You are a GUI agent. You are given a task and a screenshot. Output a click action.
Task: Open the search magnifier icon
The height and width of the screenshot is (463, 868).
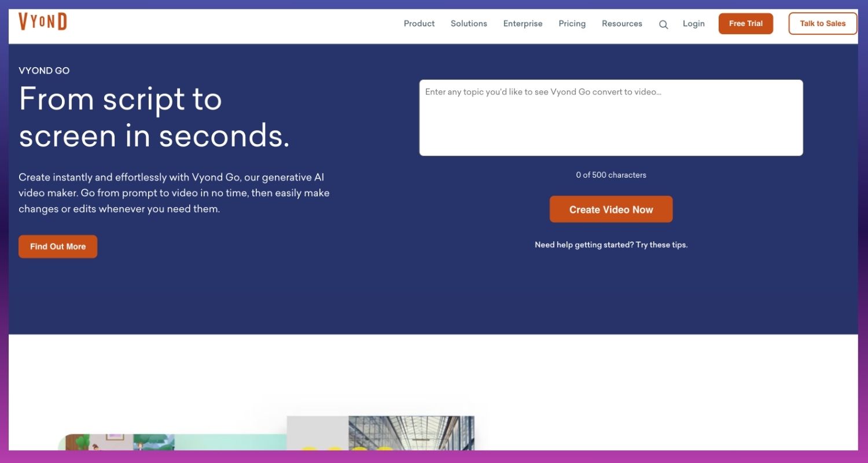(x=664, y=24)
